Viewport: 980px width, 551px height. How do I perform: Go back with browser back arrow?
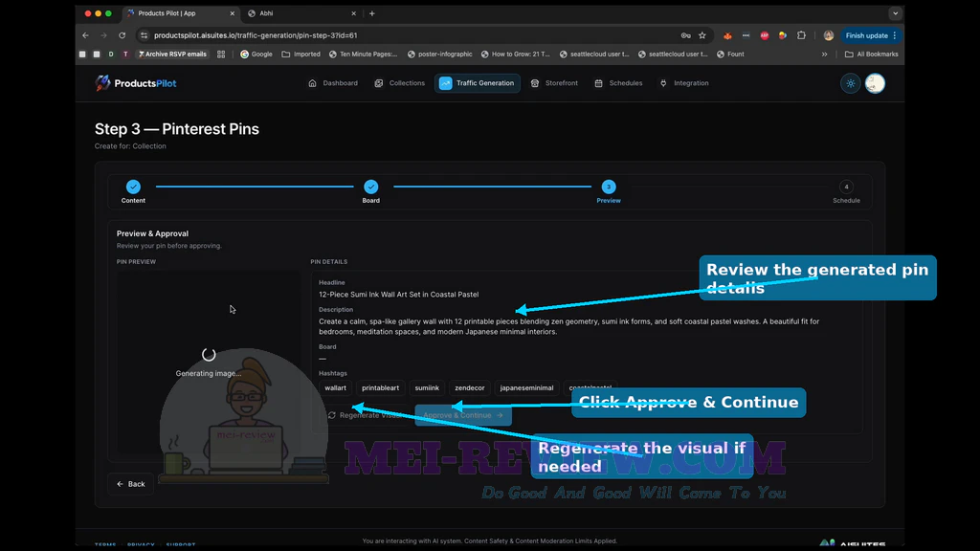pos(85,35)
